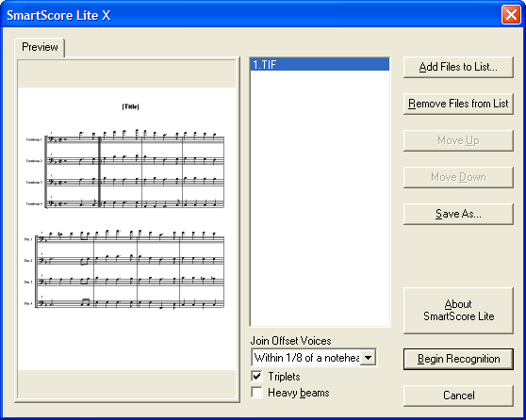Start Begin Recognition
The image size is (526, 420).
click(458, 359)
